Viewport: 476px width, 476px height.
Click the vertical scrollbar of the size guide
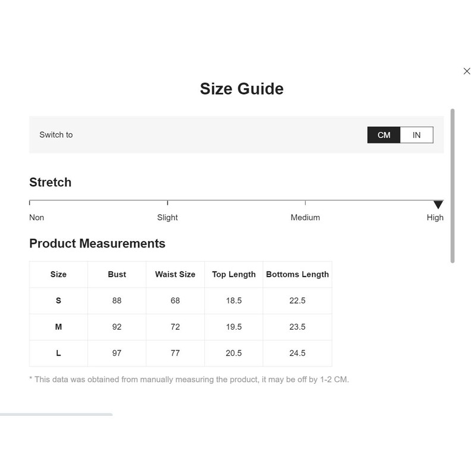pyautogui.click(x=452, y=186)
